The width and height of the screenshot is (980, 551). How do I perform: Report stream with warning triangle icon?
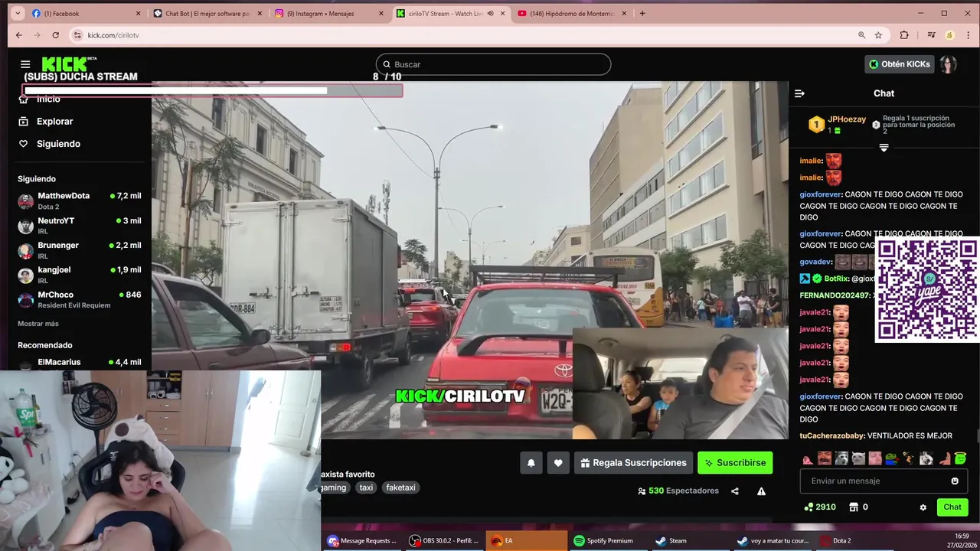(x=761, y=491)
